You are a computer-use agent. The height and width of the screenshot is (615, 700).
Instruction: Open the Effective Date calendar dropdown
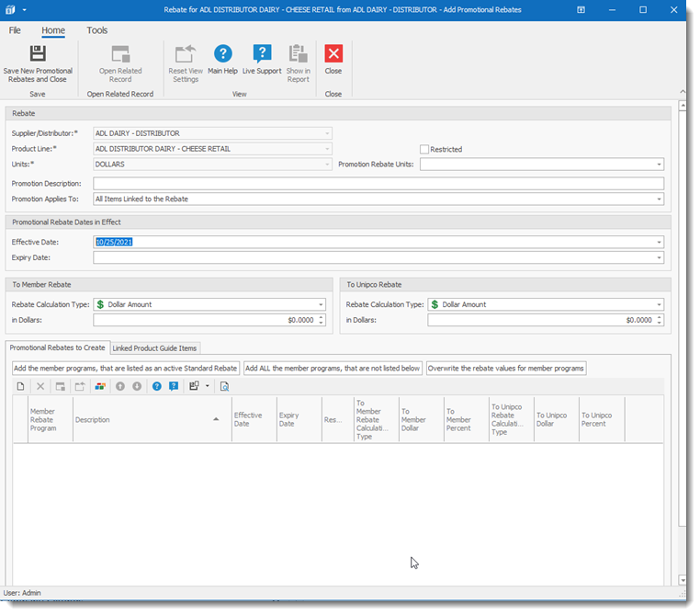click(659, 243)
